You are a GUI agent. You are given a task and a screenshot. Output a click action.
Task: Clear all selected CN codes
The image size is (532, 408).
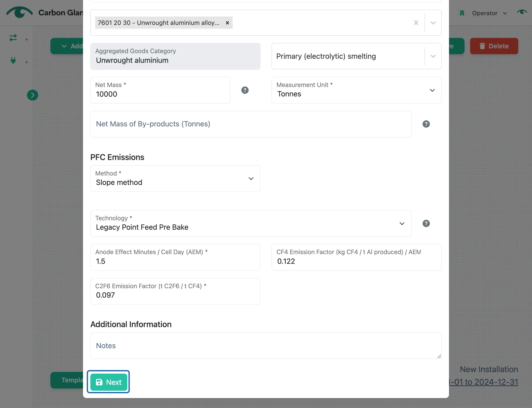point(416,23)
